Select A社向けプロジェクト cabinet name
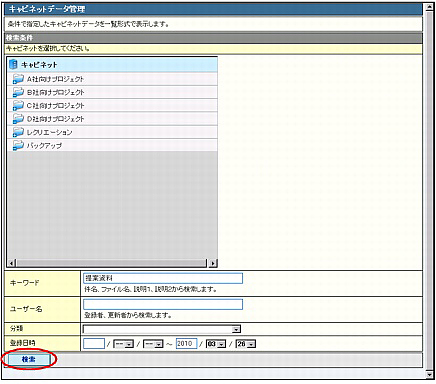Screen dimensions: 436x384 tap(55, 79)
